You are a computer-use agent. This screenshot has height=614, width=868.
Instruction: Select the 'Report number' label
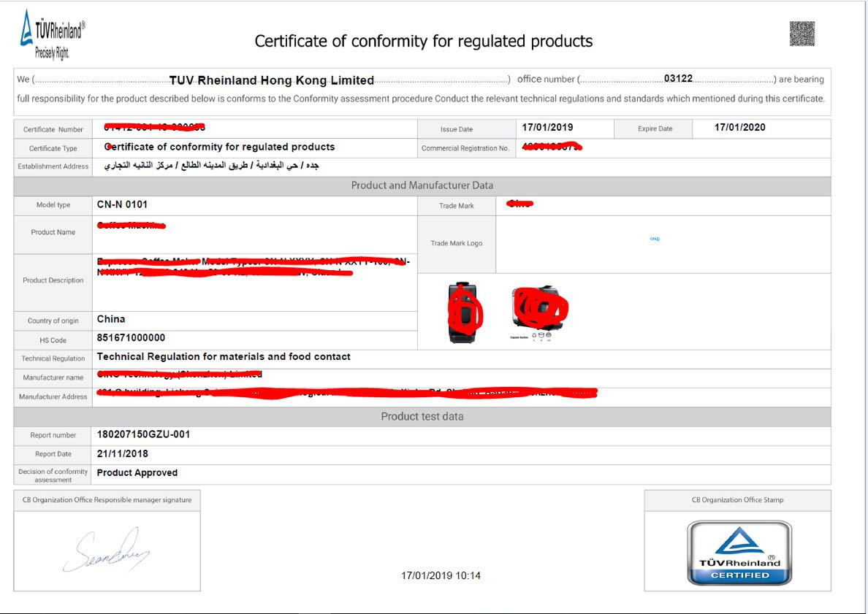[53, 435]
